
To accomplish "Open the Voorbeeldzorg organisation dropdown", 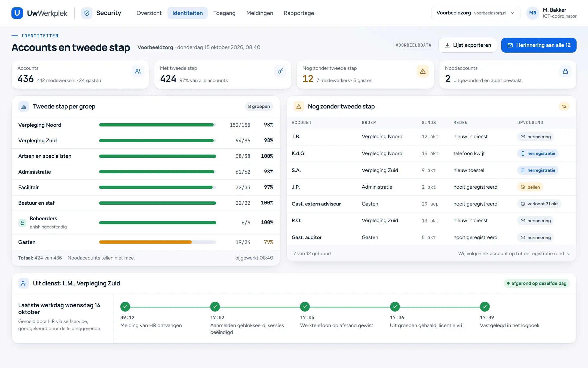I will coord(476,13).
